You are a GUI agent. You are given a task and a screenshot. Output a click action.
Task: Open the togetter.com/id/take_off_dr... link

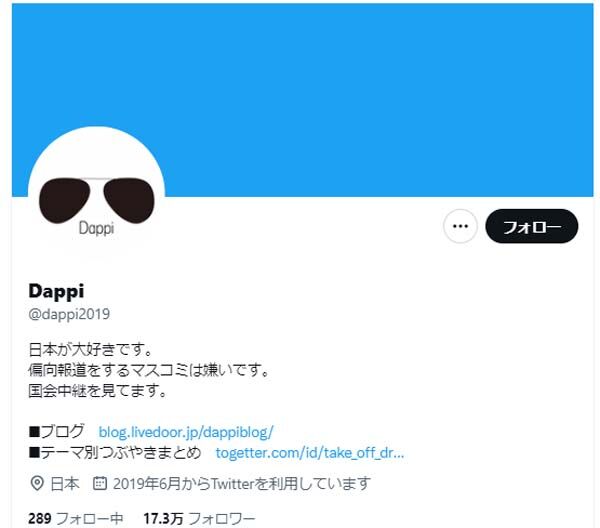pos(310,453)
